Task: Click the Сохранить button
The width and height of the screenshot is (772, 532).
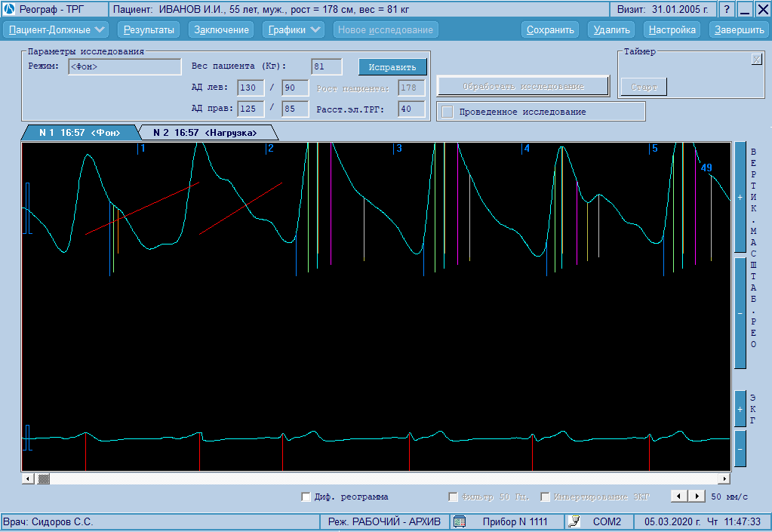Action: 550,29
